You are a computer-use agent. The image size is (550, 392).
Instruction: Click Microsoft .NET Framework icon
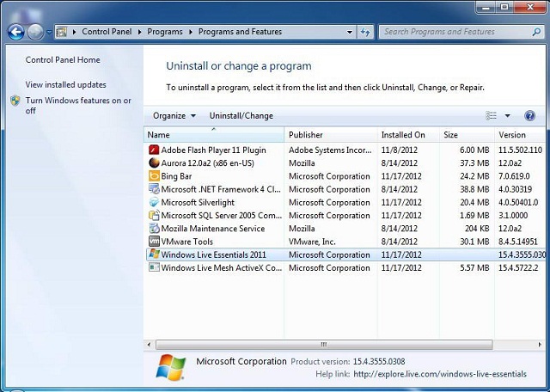[154, 189]
